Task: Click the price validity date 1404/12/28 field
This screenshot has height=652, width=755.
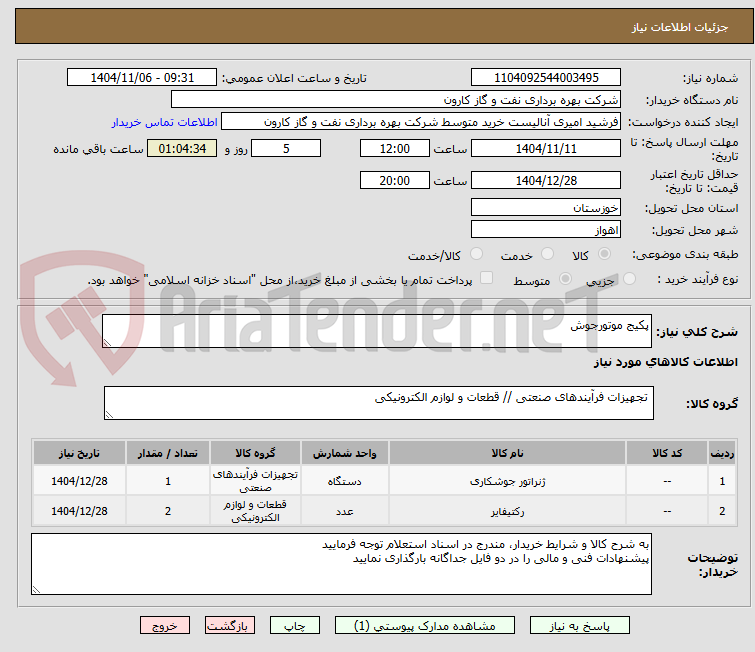Action: pos(546,180)
